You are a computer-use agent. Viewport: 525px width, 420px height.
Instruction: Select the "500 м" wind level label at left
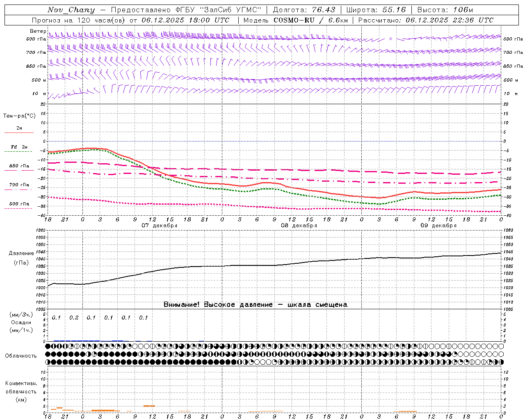39,80
